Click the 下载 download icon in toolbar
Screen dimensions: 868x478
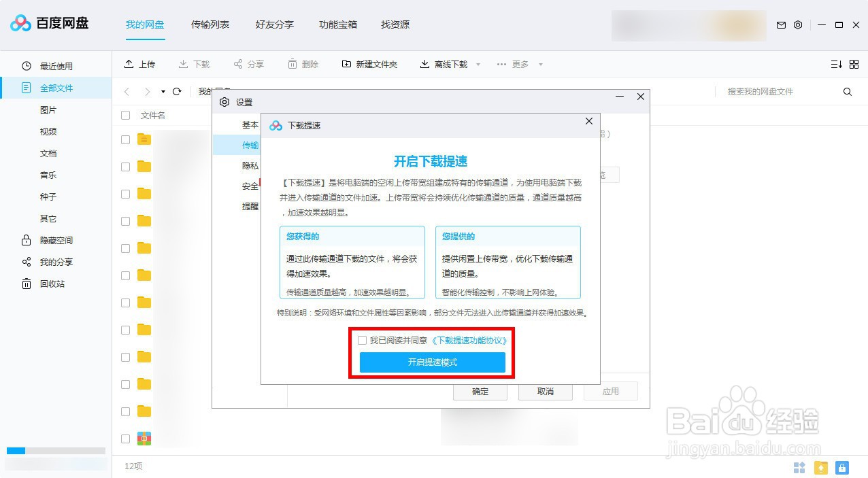pyautogui.click(x=182, y=63)
